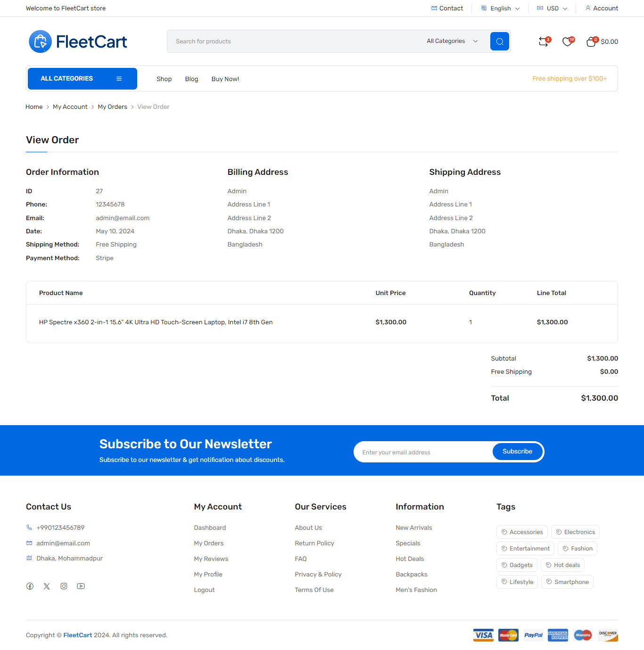The image size is (644, 650).
Task: Open the ALL CATEGORIES menu button
Action: click(x=83, y=79)
